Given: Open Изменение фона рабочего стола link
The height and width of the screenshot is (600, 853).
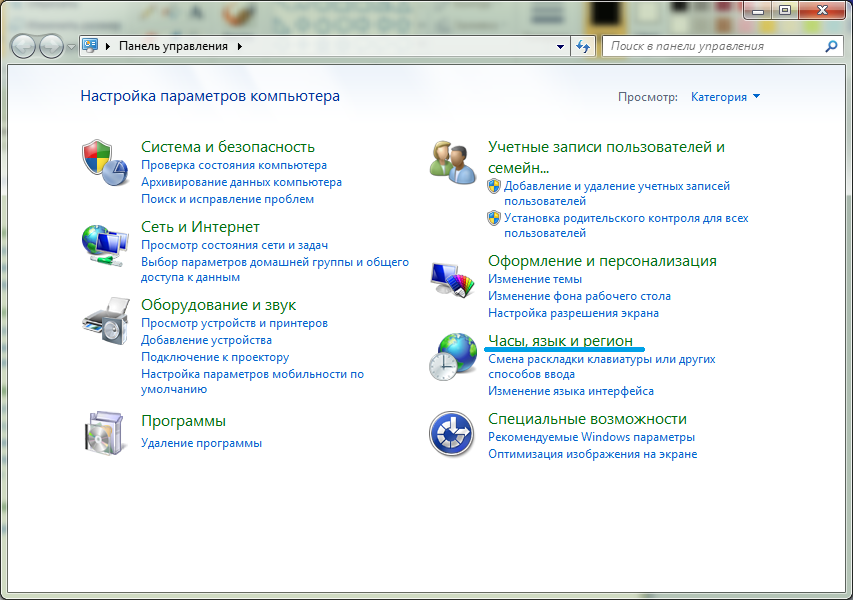Looking at the screenshot, I should point(579,296).
